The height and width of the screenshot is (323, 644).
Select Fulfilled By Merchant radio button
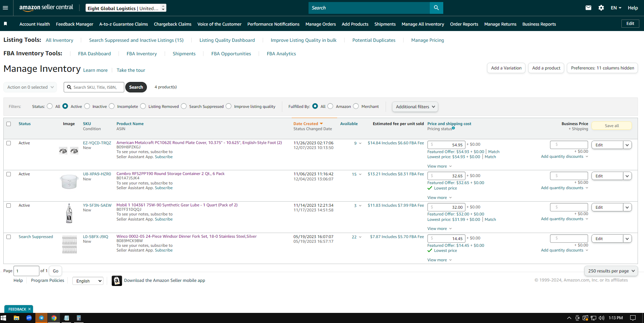(356, 106)
